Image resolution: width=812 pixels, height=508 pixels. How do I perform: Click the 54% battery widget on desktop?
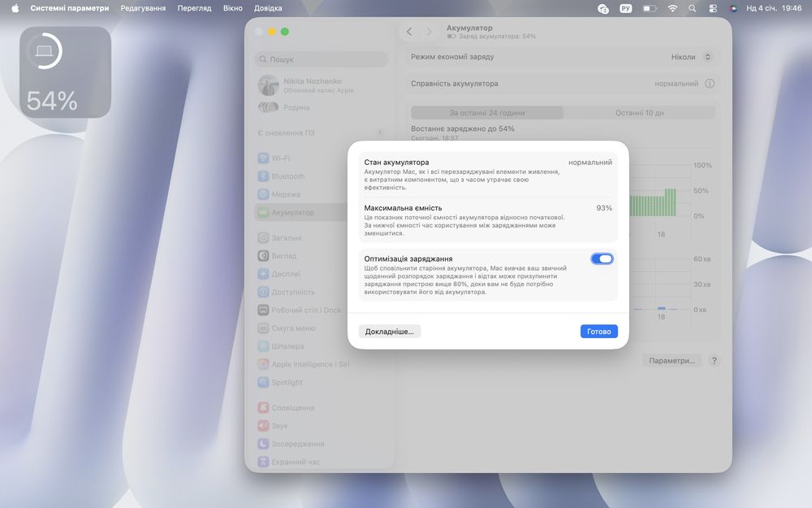click(x=65, y=72)
